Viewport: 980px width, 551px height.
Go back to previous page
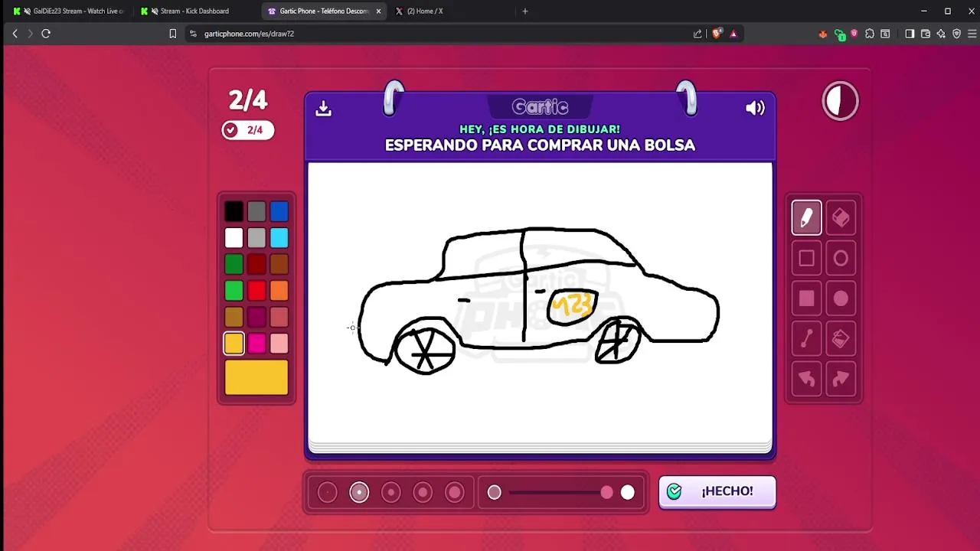(x=15, y=34)
